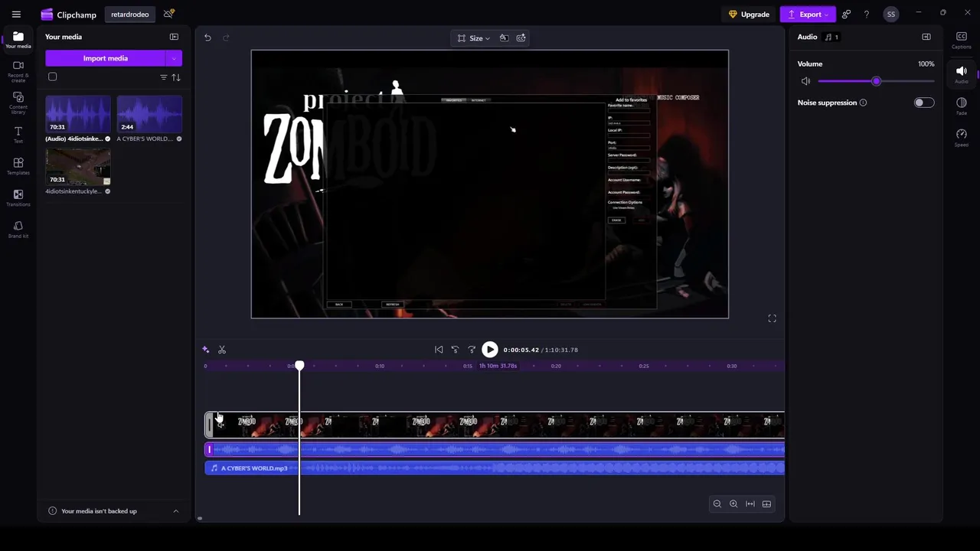Open the Content library tab
The image size is (980, 551).
point(18,103)
